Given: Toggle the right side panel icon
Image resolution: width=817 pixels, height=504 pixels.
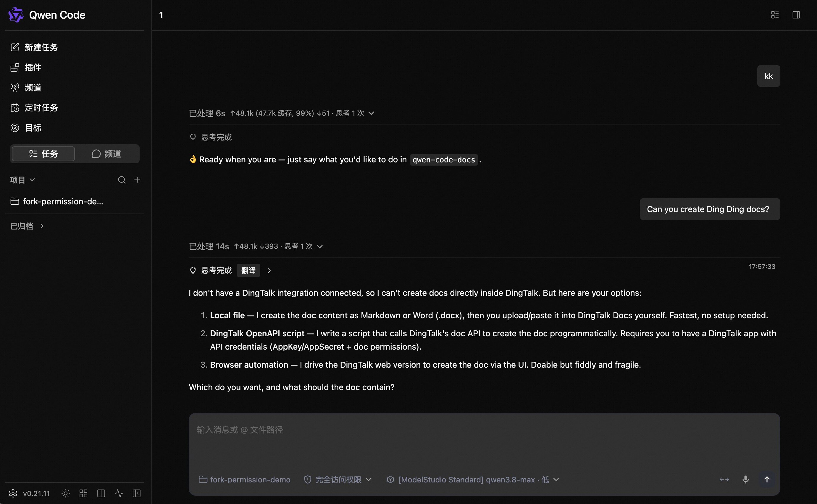Looking at the screenshot, I should coord(796,15).
